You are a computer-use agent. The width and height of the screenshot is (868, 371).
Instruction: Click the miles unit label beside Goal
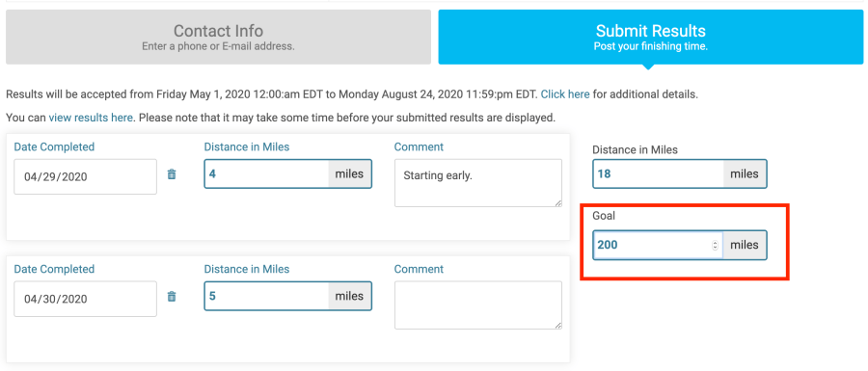pyautogui.click(x=745, y=245)
